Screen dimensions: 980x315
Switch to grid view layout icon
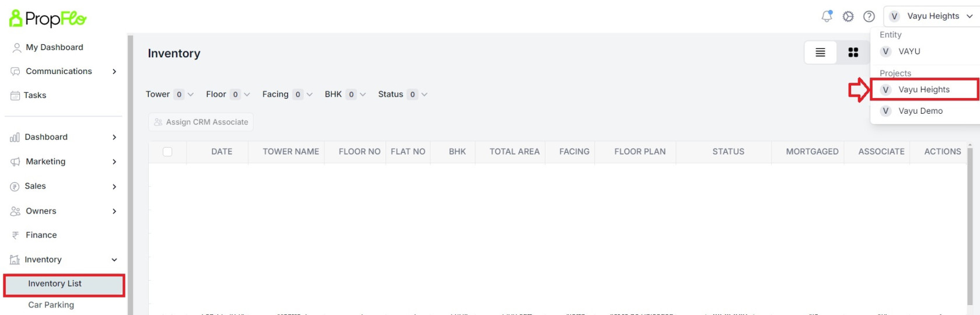click(x=853, y=52)
